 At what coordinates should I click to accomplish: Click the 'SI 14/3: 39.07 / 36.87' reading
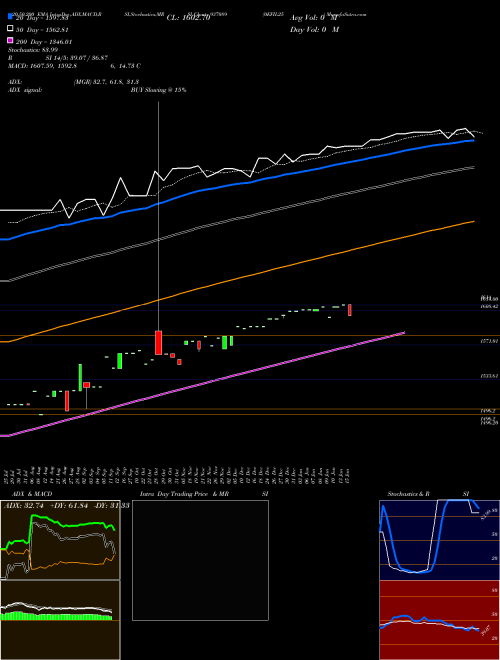77,58
